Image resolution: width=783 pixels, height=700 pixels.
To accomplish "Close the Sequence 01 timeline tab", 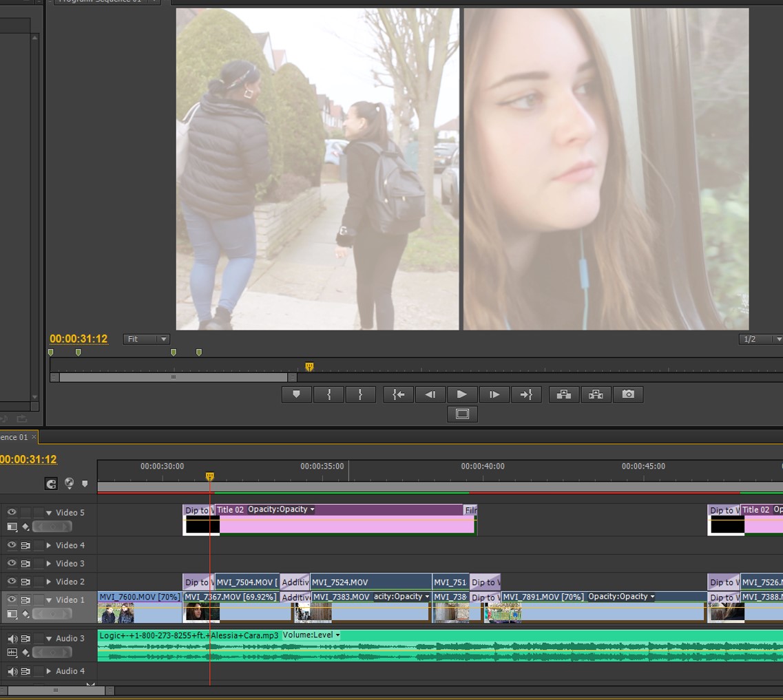I will (x=34, y=437).
